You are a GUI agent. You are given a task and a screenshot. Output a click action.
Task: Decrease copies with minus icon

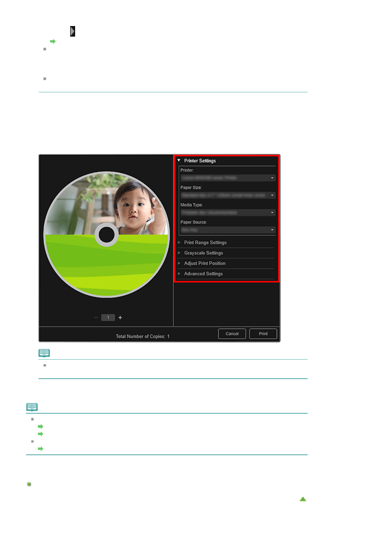pos(96,317)
